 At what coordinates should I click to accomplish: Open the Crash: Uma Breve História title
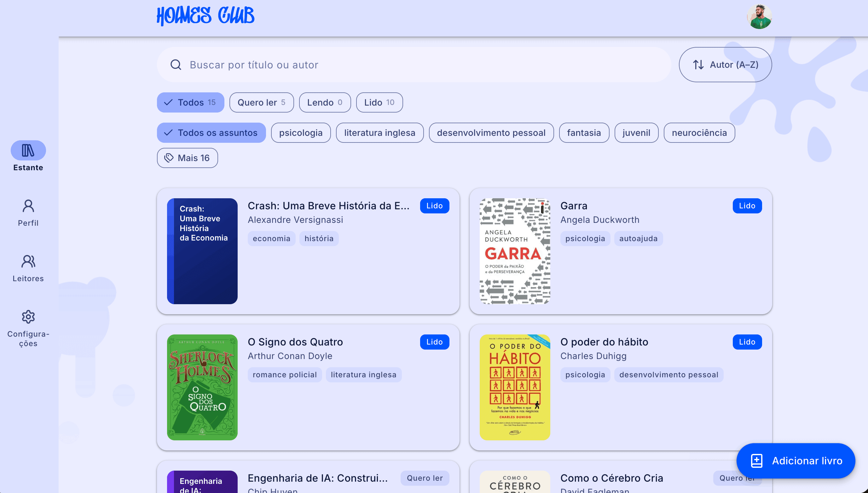coord(328,206)
